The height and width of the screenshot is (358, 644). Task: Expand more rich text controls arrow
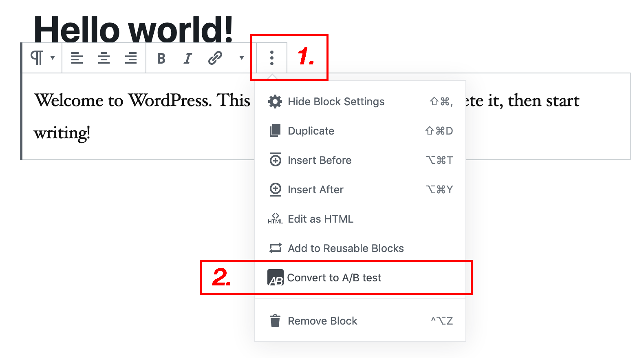point(242,57)
